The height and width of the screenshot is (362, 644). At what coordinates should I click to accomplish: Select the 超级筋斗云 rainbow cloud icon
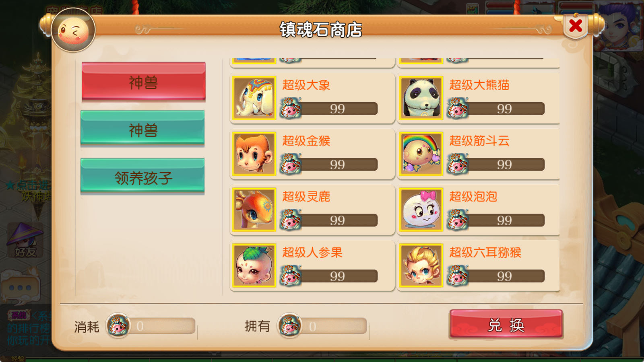pyautogui.click(x=421, y=154)
